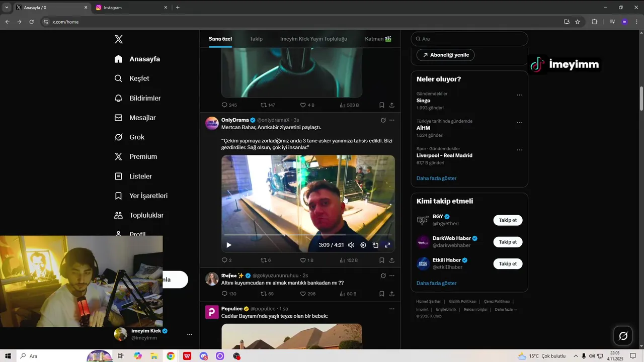The height and width of the screenshot is (362, 644).
Task: Follow DarkWeb Haber with Takip et
Action: pyautogui.click(x=508, y=242)
